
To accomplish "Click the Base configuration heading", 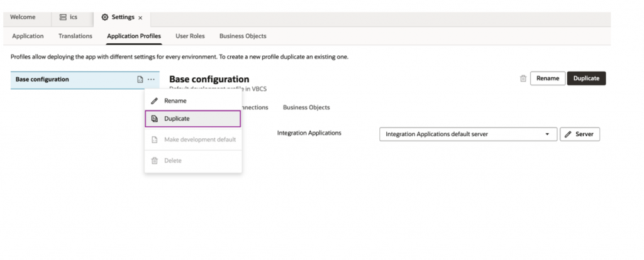I will click(209, 79).
